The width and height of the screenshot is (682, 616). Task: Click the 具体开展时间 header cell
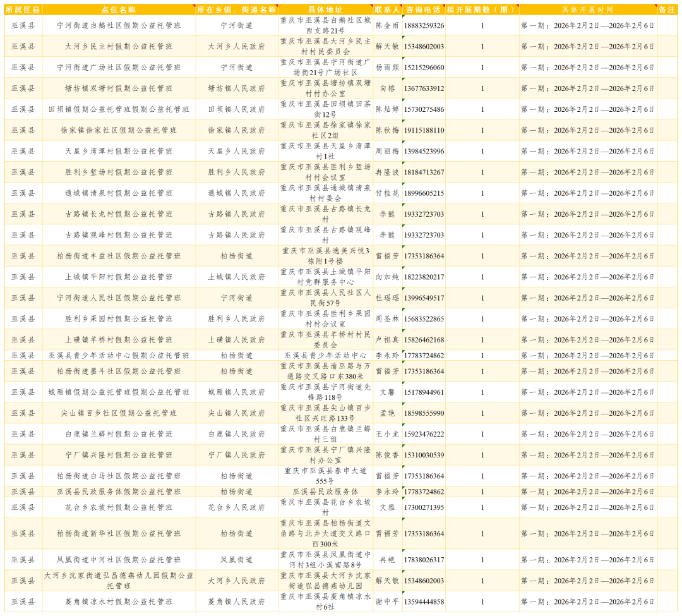588,9
